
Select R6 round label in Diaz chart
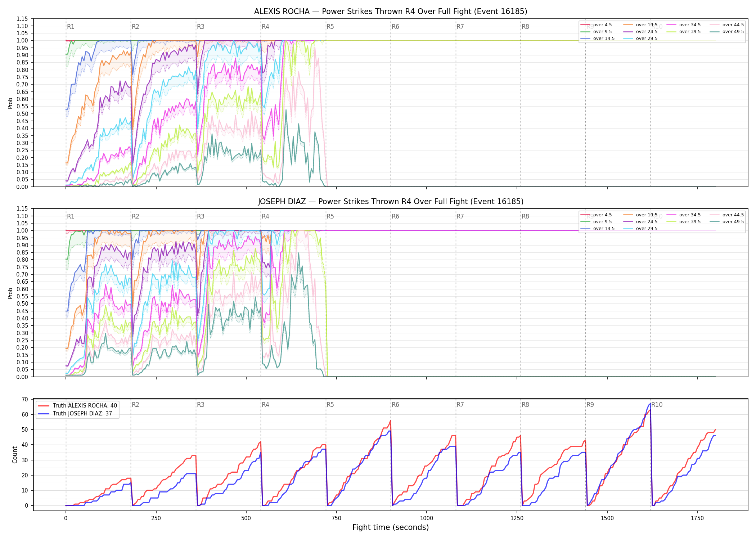(x=395, y=216)
